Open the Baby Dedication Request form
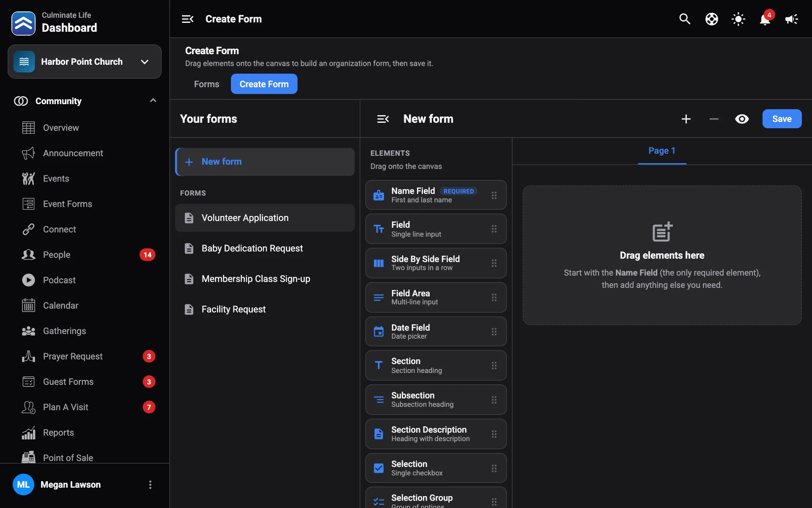This screenshot has height=508, width=812. (265, 248)
